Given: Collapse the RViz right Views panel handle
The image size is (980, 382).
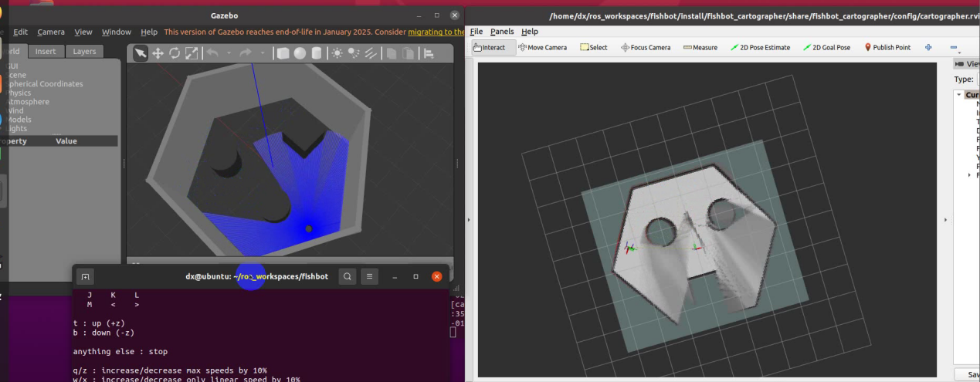Looking at the screenshot, I should [947, 220].
